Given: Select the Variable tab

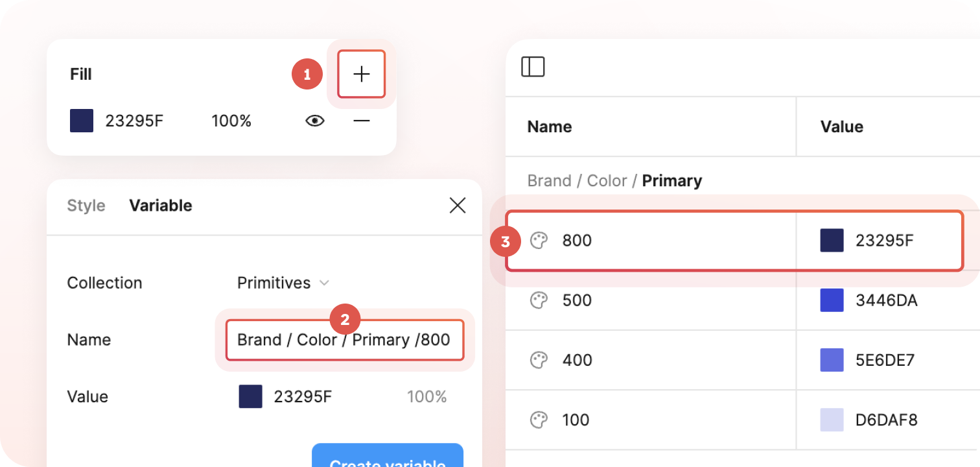Looking at the screenshot, I should pos(161,205).
